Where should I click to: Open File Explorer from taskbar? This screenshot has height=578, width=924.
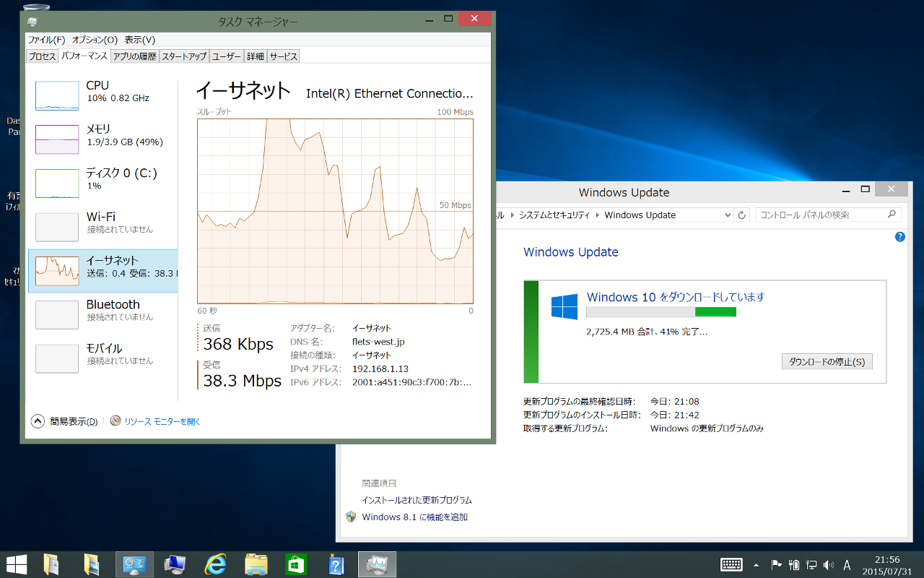256,565
